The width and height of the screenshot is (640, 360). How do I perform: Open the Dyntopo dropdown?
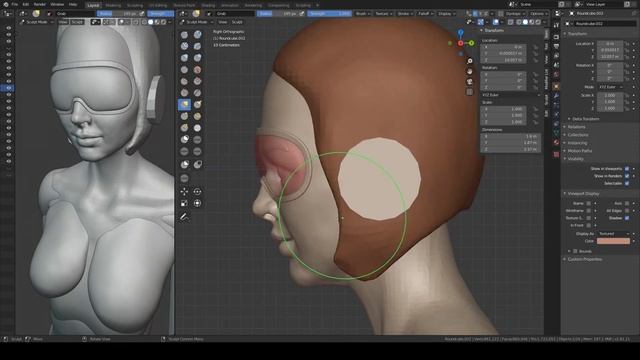(x=515, y=13)
